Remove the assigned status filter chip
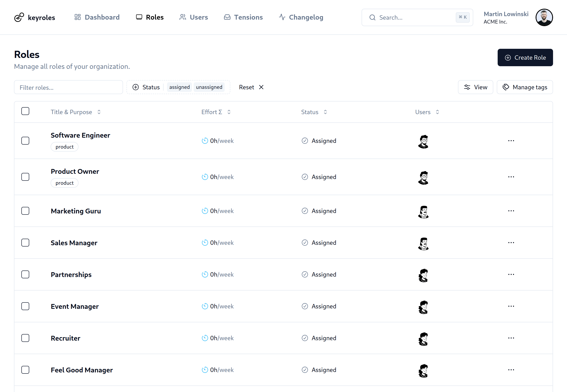 [x=179, y=87]
